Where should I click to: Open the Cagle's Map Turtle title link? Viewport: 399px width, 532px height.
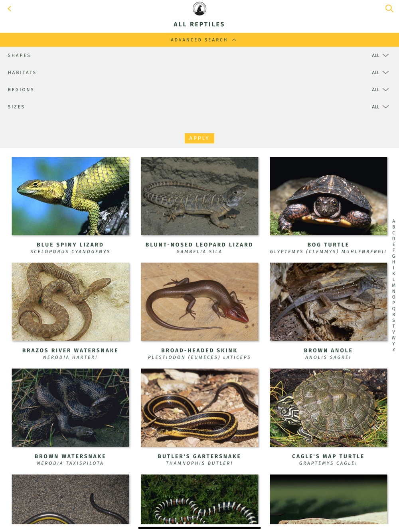point(328,456)
